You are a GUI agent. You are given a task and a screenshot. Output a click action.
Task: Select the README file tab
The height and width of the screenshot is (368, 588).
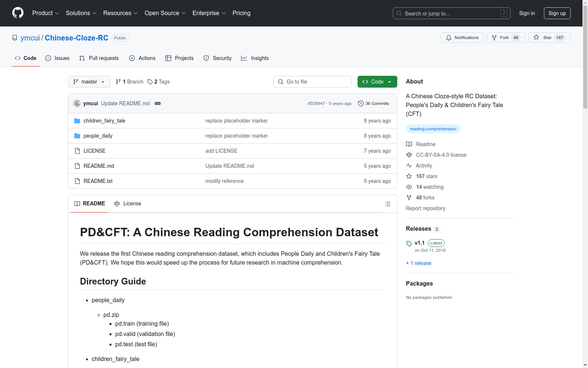(x=90, y=204)
